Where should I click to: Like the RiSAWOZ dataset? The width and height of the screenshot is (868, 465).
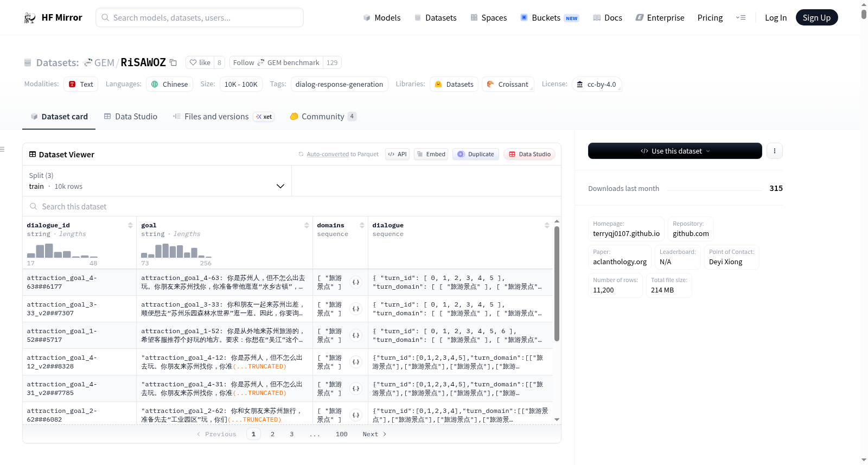pos(200,62)
